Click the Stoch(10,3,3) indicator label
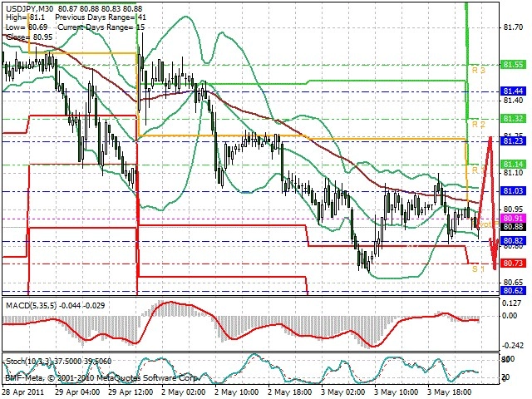532x399 pixels. coord(30,362)
